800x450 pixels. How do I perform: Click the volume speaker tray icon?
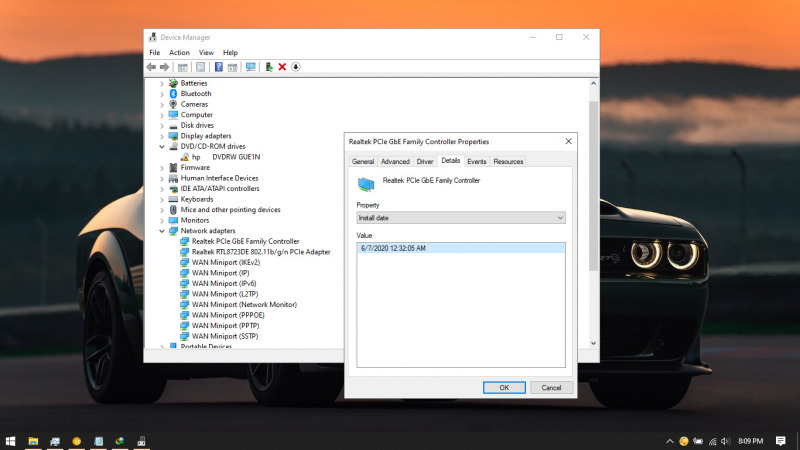[726, 441]
